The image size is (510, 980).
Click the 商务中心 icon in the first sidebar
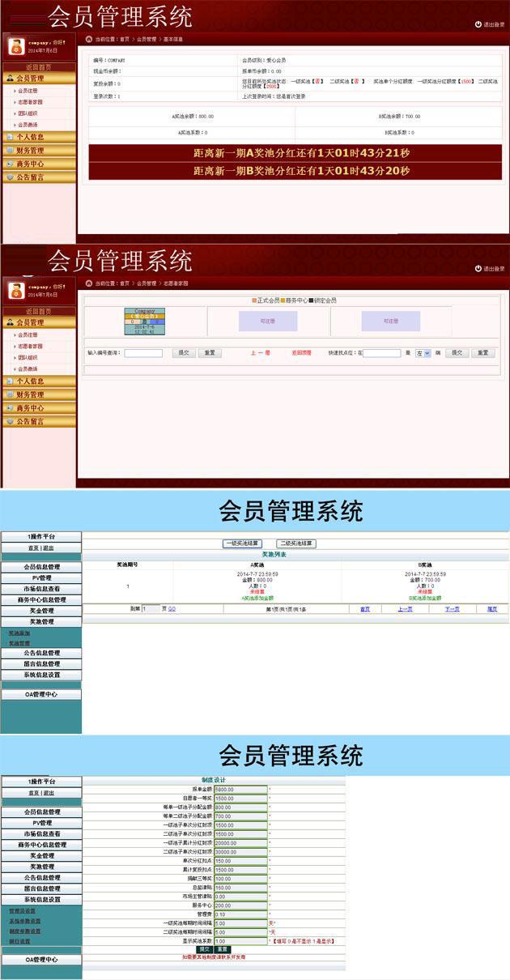coord(10,164)
